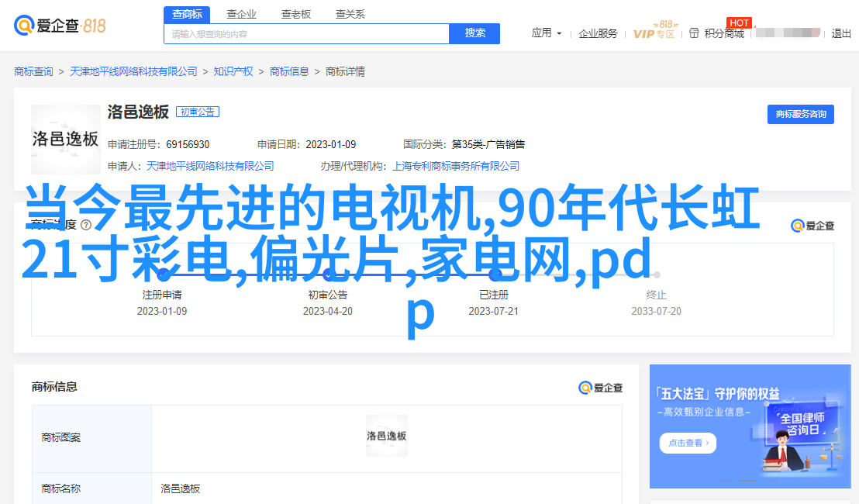Open applicant 天津地平线网络科技有限公司 link
The width and height of the screenshot is (859, 504).
point(210,166)
